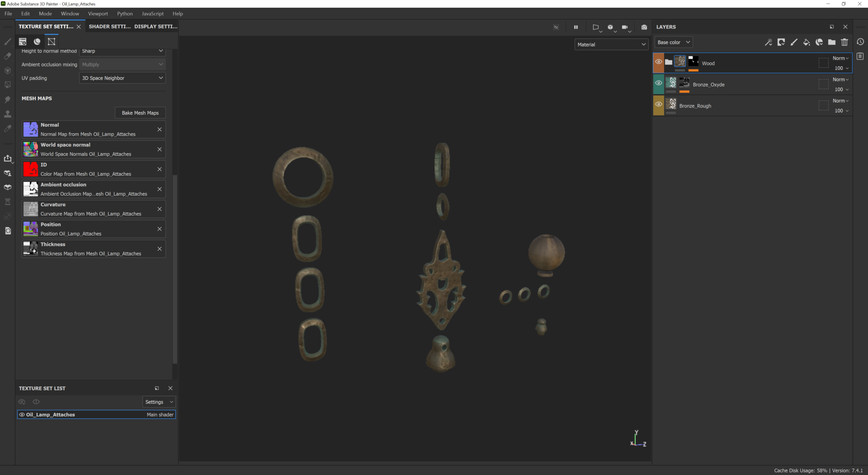
Task: Add a paint layer with brush icon
Action: coord(794,42)
